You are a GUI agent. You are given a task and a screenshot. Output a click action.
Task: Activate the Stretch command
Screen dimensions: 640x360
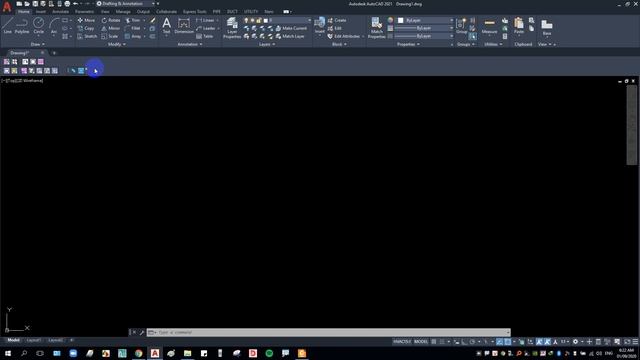pyautogui.click(x=87, y=36)
